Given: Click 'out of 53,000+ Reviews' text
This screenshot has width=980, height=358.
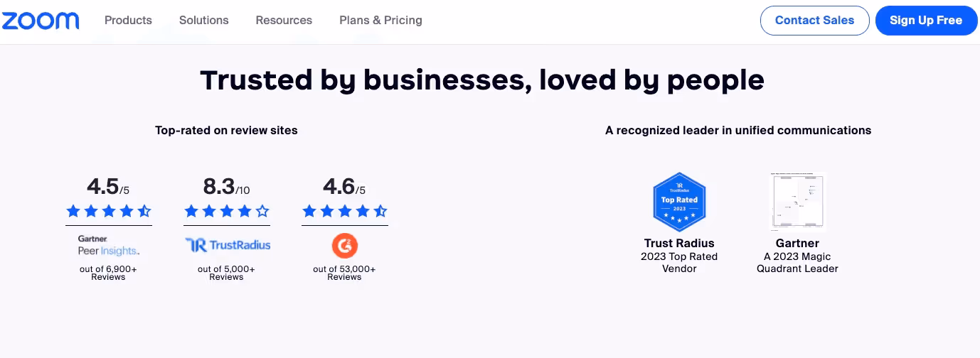Looking at the screenshot, I should (344, 273).
